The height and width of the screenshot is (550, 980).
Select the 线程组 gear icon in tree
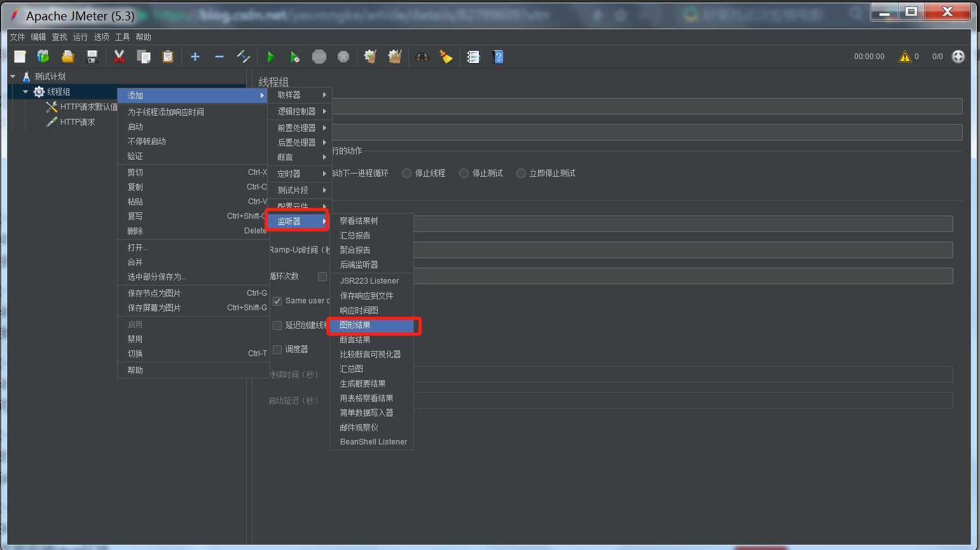click(39, 92)
